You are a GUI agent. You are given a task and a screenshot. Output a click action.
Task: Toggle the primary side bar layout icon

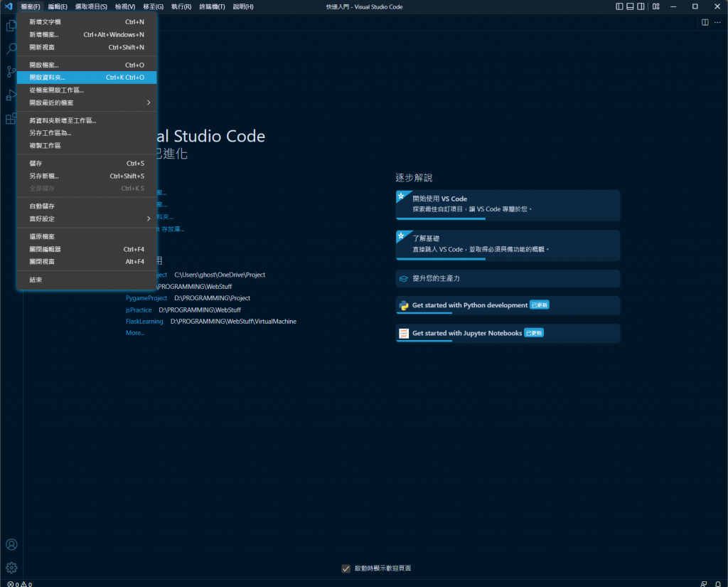(x=619, y=6)
